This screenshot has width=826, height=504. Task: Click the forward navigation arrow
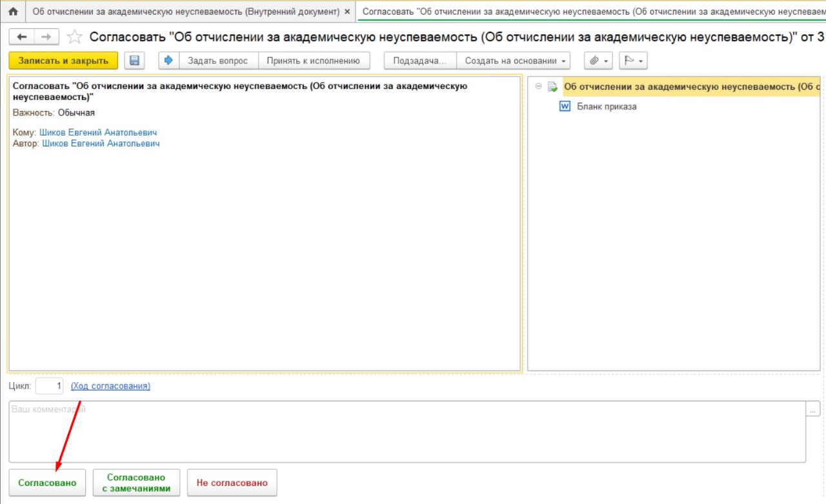46,37
